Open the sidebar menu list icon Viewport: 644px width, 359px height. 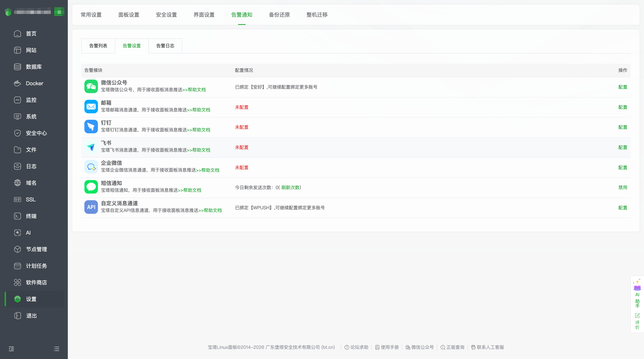(x=56, y=349)
